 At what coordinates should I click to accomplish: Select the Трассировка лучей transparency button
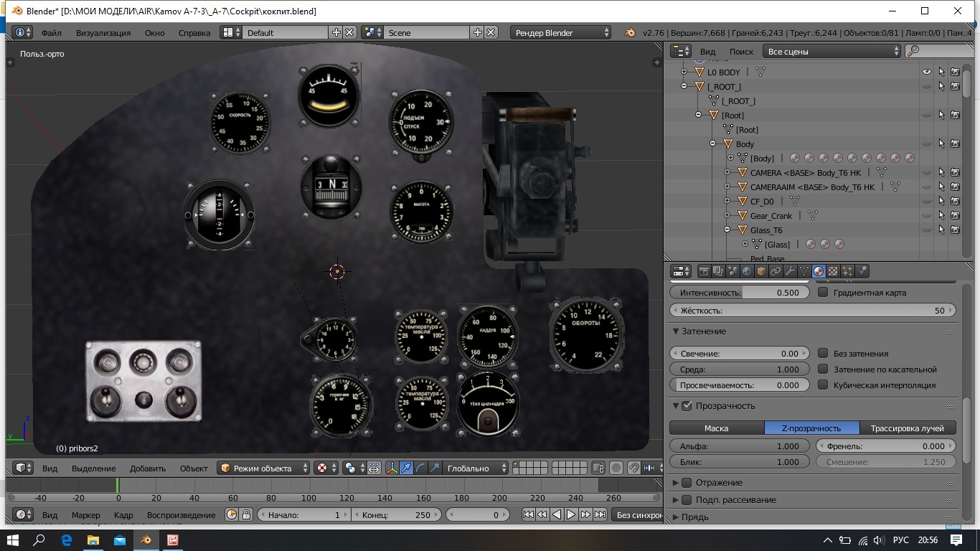coord(908,428)
